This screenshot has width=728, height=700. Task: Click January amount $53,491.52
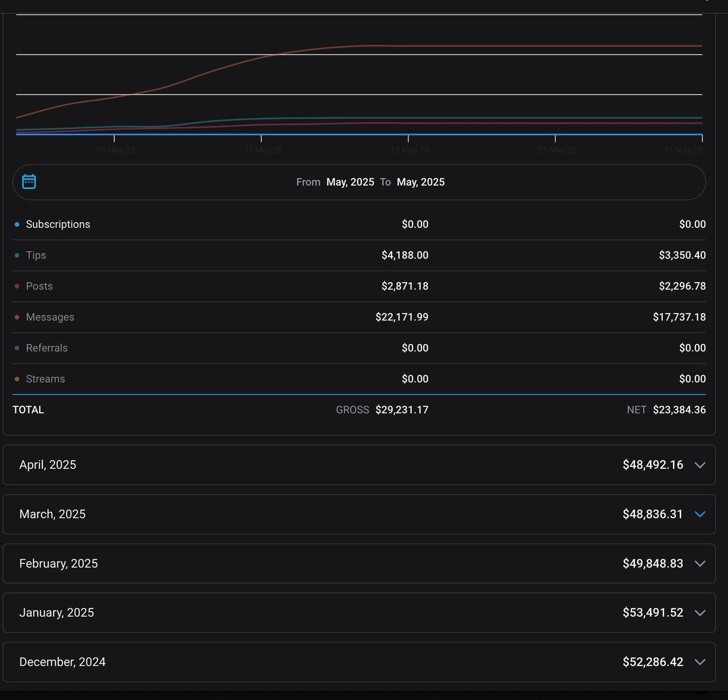(653, 613)
